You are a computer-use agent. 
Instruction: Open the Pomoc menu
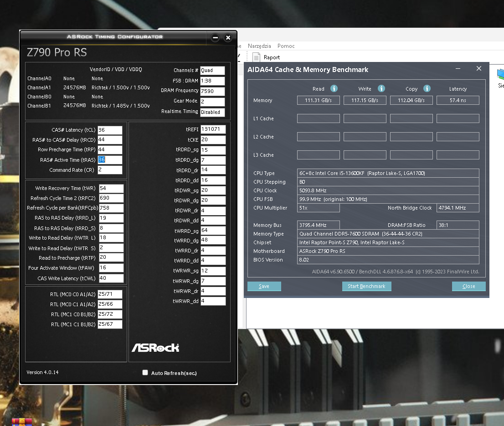pyautogui.click(x=286, y=46)
